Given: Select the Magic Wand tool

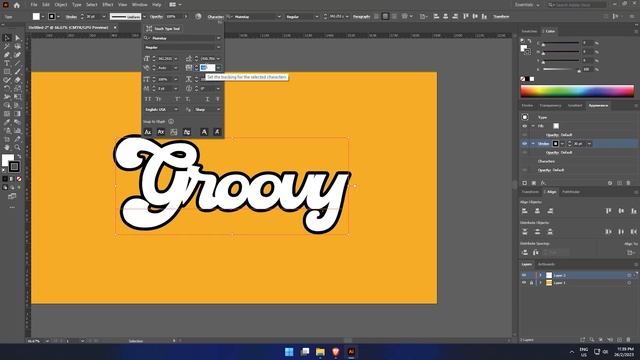Looking at the screenshot, I should (x=7, y=47).
